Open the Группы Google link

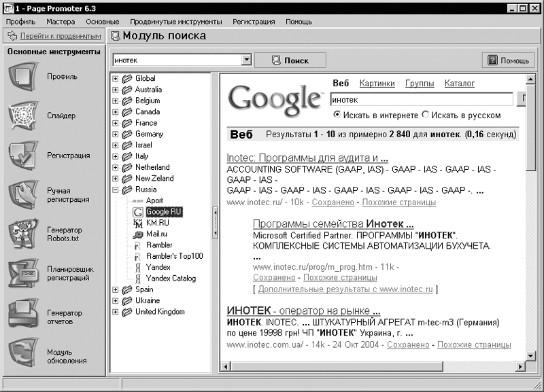(x=420, y=84)
